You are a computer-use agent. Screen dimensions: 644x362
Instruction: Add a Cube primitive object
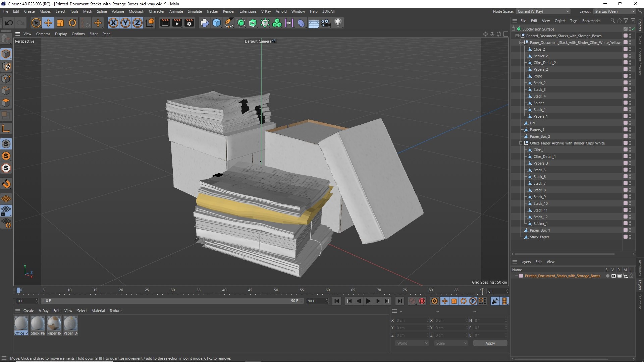217,23
